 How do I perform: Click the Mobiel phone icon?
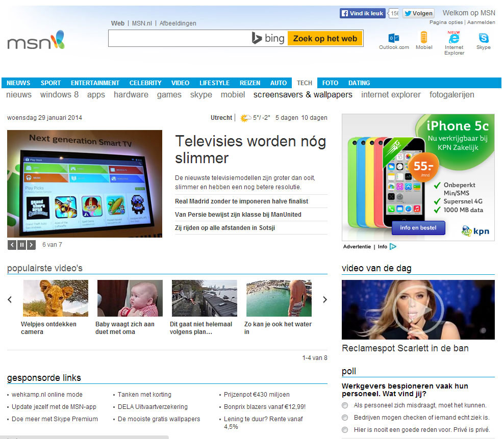point(423,38)
